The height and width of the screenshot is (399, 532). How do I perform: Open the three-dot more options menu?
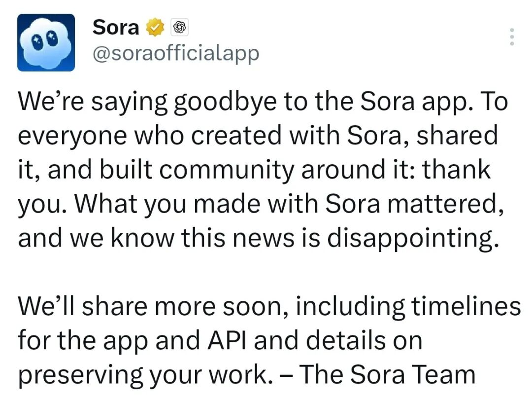coord(512,37)
